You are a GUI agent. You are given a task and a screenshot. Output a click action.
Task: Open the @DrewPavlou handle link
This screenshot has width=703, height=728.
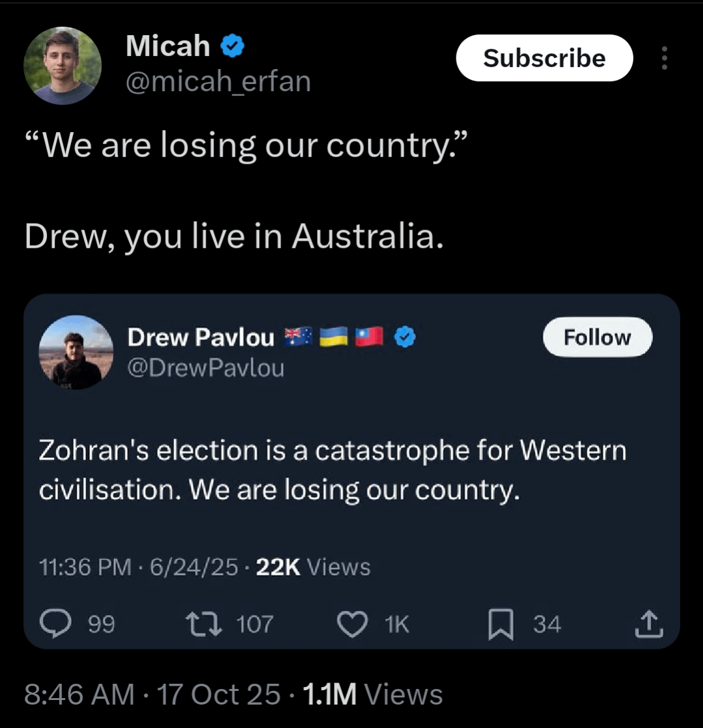click(206, 368)
